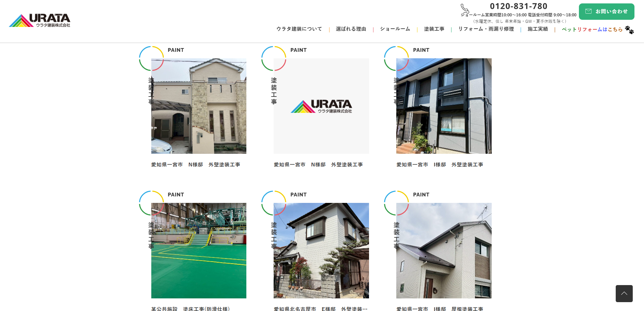Click the URATA logo in the header
The height and width of the screenshot is (311, 644).
point(40,20)
